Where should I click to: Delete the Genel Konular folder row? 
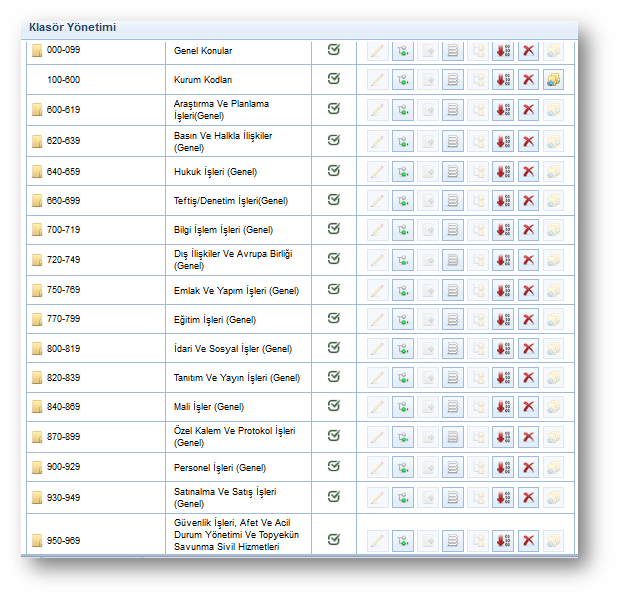click(x=528, y=51)
